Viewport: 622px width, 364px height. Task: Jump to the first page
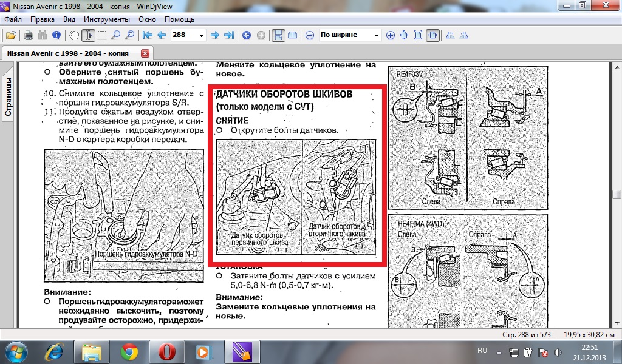[148, 35]
